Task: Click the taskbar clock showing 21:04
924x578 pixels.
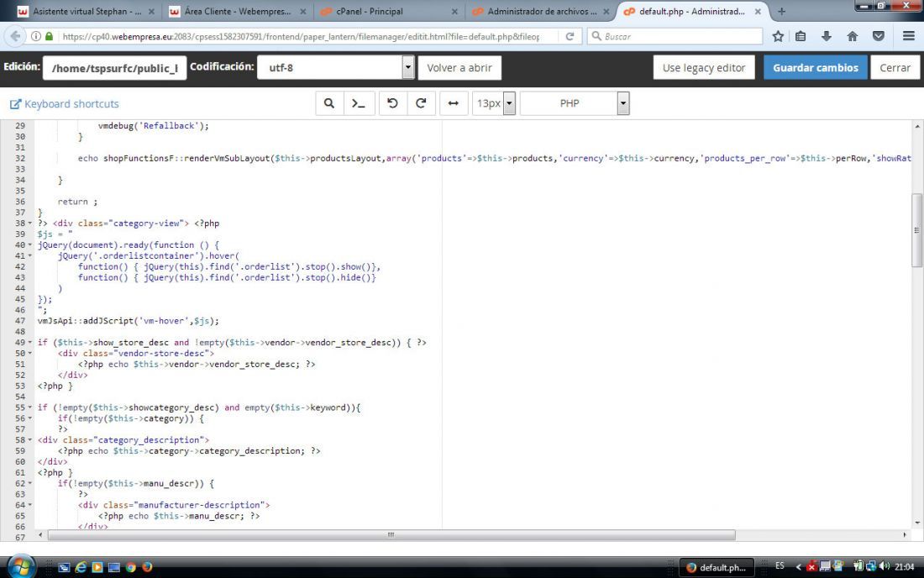Action: pos(905,567)
